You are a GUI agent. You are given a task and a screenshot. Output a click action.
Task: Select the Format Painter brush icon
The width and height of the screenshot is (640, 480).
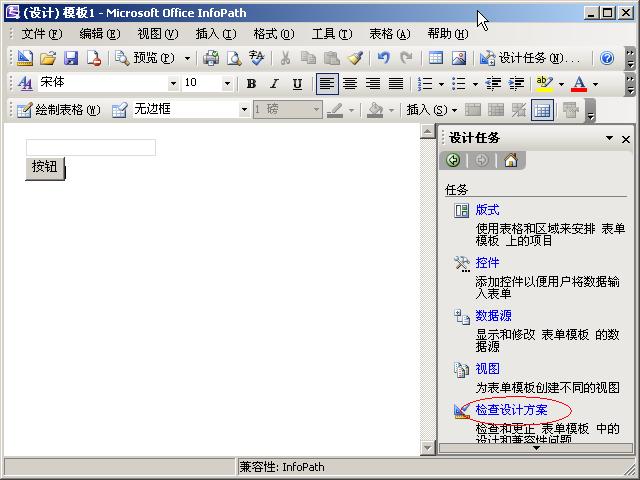point(355,58)
